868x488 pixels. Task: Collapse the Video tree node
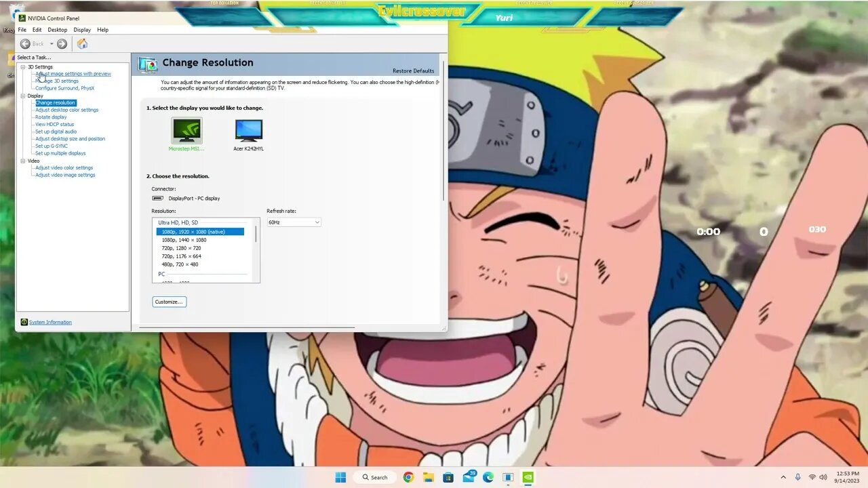tap(22, 161)
